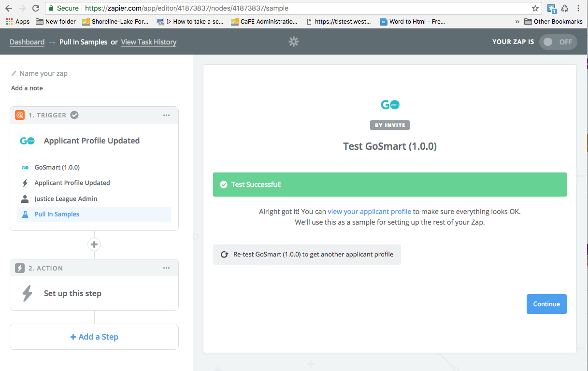
Task: Click the browser address bar URL
Action: click(187, 8)
